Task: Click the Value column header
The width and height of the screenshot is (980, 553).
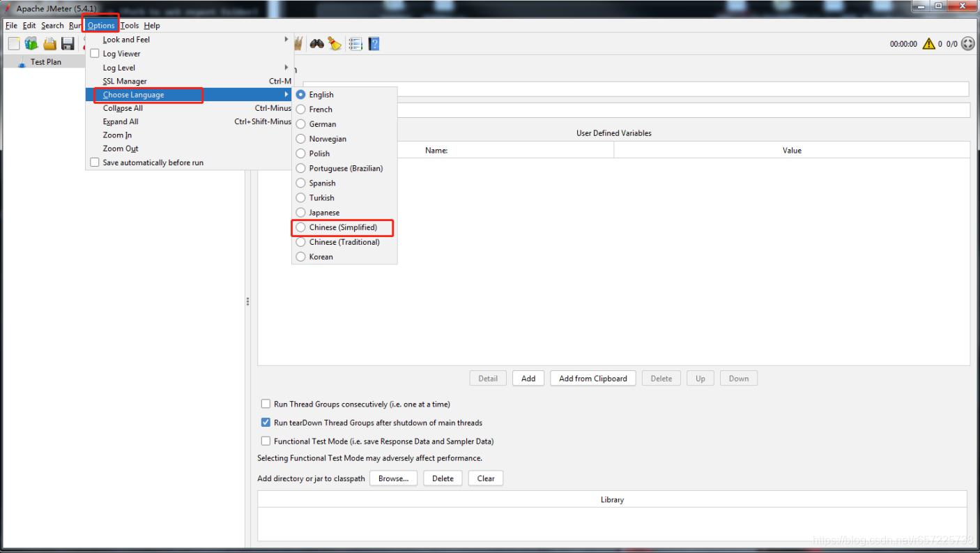Action: pos(792,150)
